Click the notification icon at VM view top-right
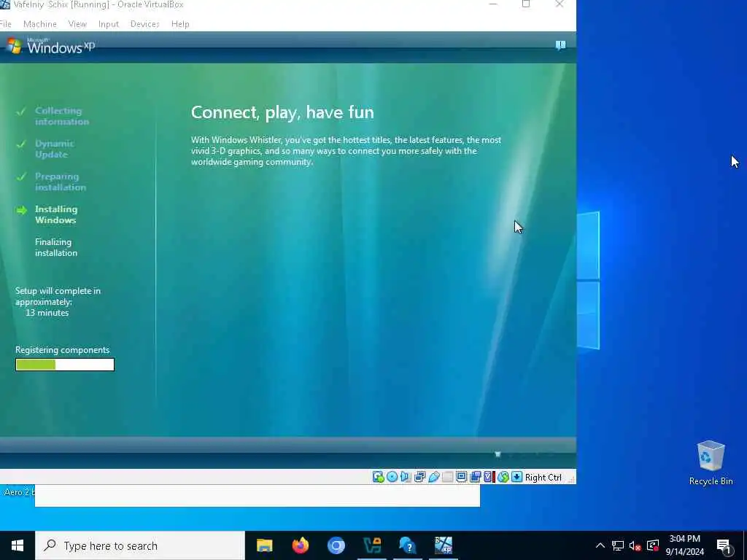This screenshot has height=560, width=747. pos(560,45)
